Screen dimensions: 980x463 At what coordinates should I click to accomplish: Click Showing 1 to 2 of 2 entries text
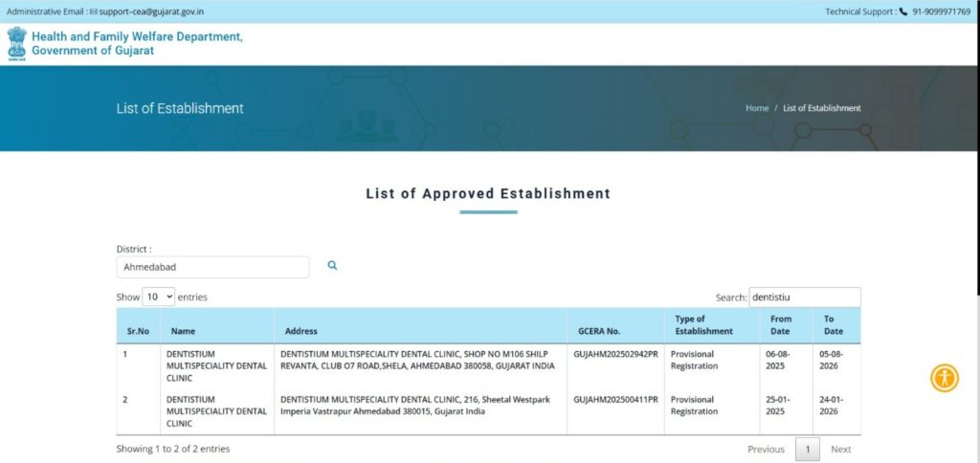click(173, 449)
